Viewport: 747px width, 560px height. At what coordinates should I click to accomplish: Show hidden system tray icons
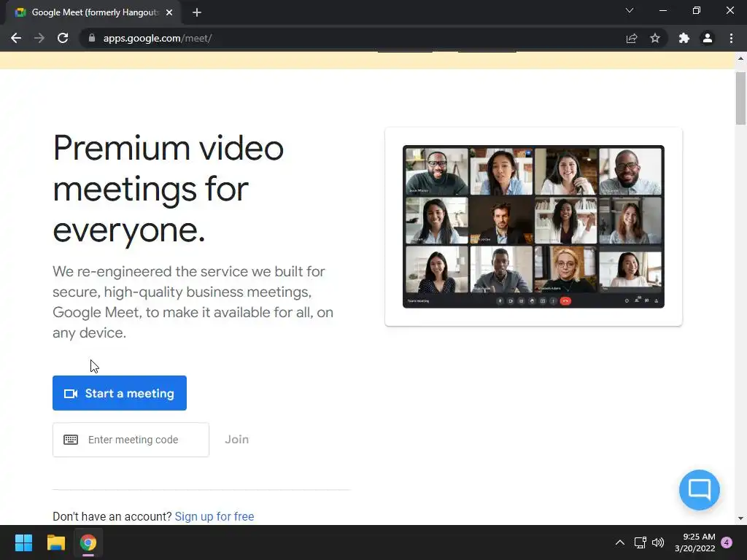coord(620,542)
